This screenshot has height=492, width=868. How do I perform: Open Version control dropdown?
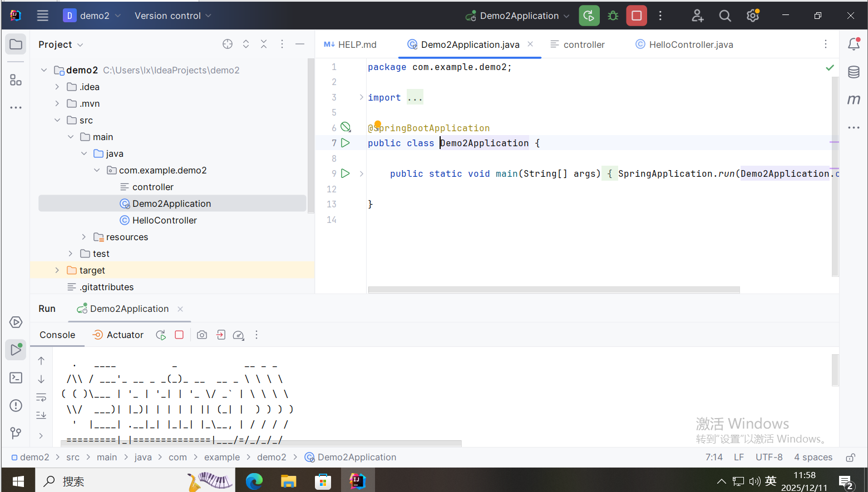click(x=172, y=16)
